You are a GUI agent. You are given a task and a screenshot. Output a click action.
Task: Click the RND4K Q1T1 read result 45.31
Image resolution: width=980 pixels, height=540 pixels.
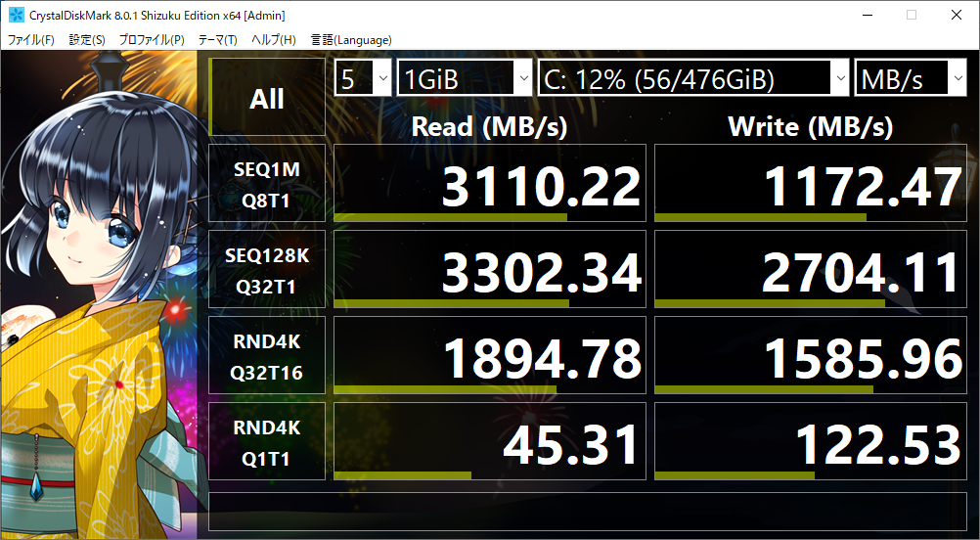490,442
